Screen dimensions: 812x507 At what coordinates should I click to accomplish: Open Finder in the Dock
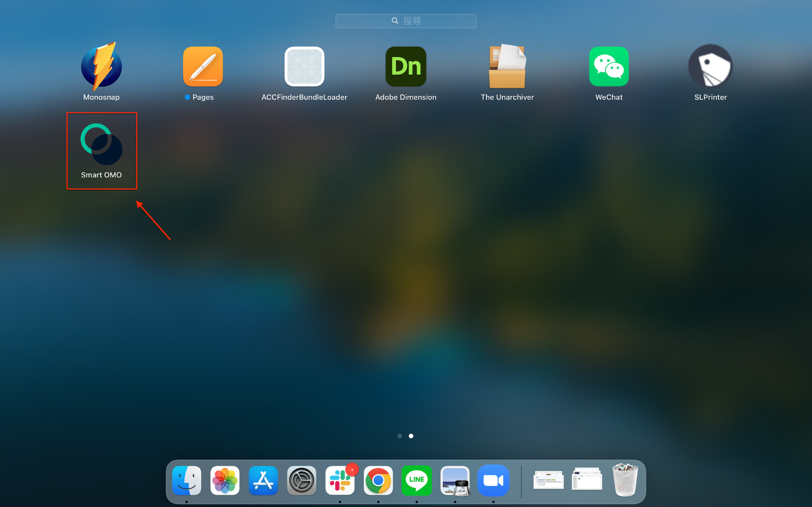coord(186,481)
